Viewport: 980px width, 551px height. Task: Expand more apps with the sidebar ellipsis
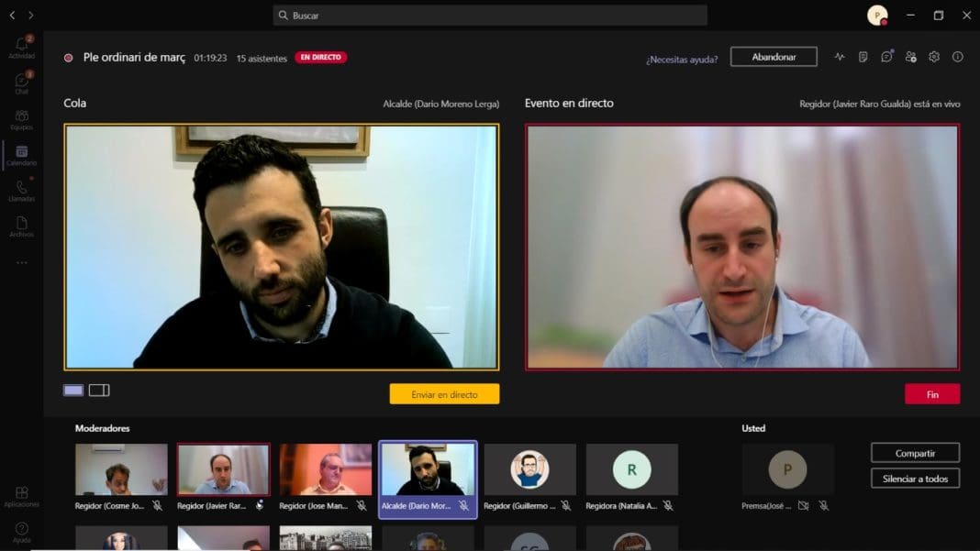pos(22,263)
